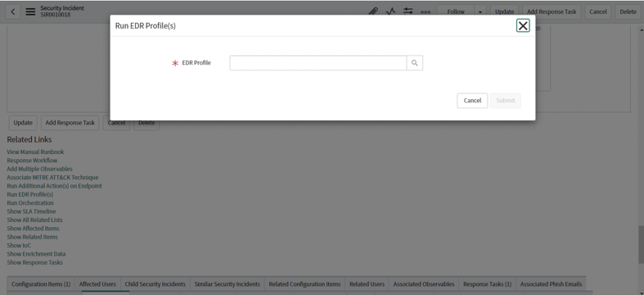The image size is (644, 295).
Task: Go back using the header back arrow
Action: point(13,11)
